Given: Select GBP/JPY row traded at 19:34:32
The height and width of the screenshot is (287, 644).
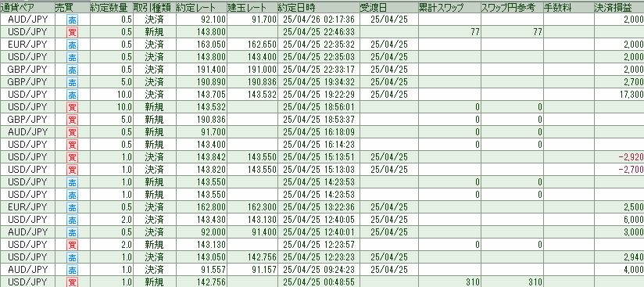Looking at the screenshot, I should 322,82.
